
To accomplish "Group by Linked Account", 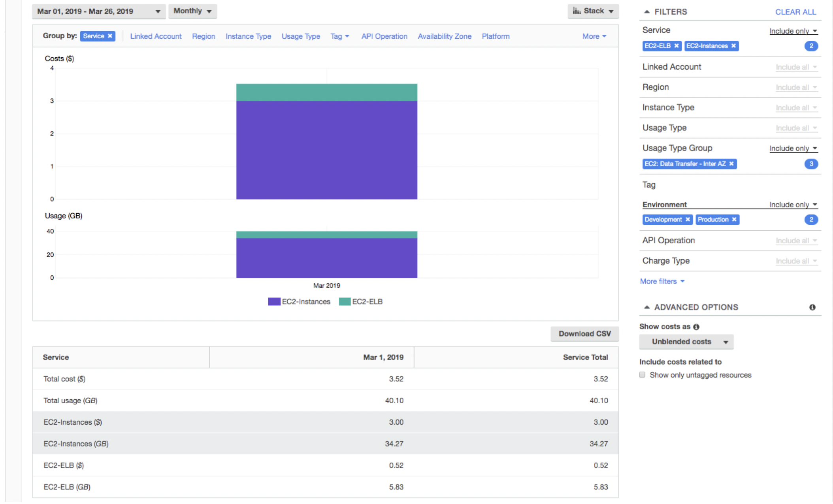I will click(156, 36).
